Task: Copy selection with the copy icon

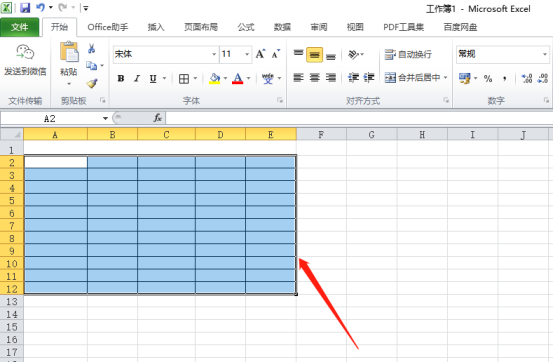Action: [92, 66]
